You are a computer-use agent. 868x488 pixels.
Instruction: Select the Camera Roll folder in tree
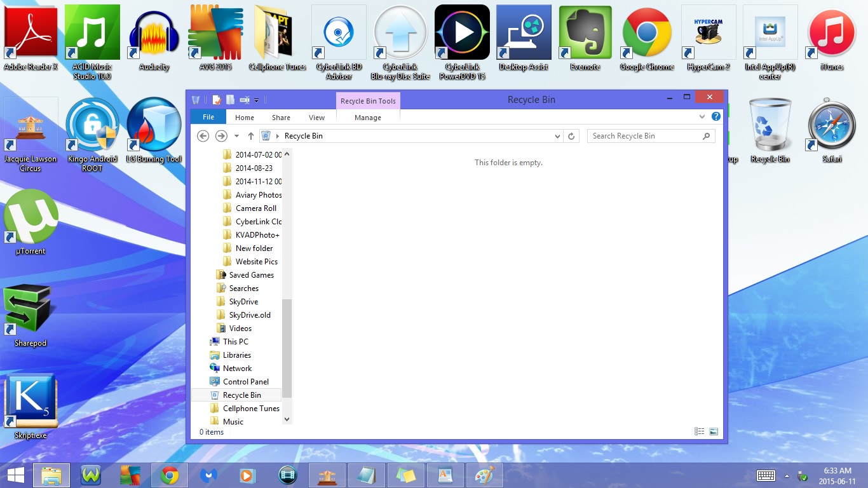click(250, 208)
